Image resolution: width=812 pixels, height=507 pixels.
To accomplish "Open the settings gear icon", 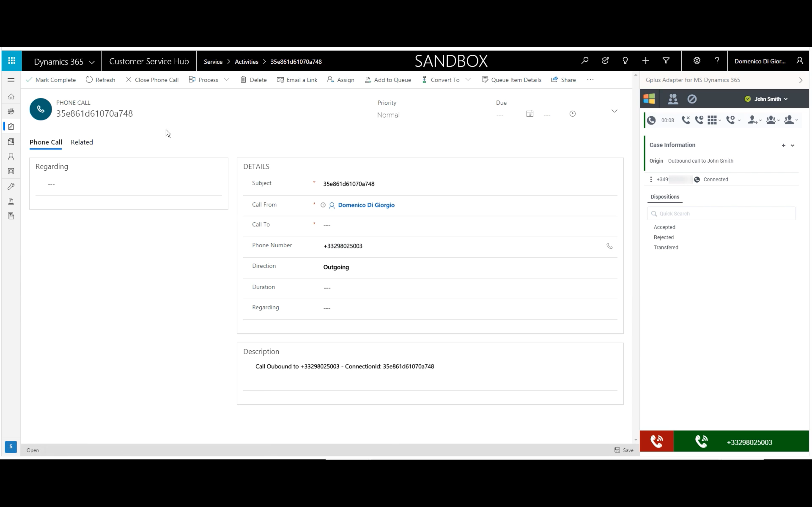I will pos(697,61).
